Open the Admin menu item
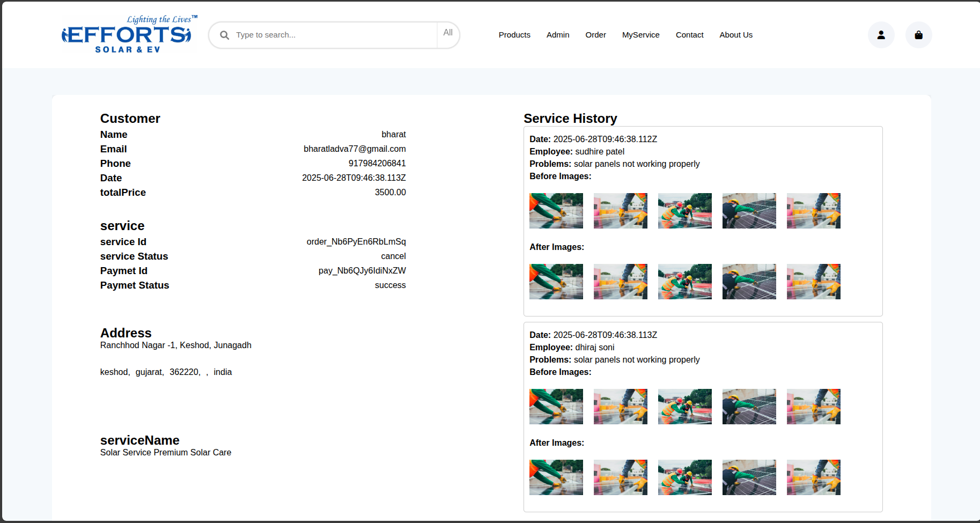The height and width of the screenshot is (523, 980). point(557,35)
